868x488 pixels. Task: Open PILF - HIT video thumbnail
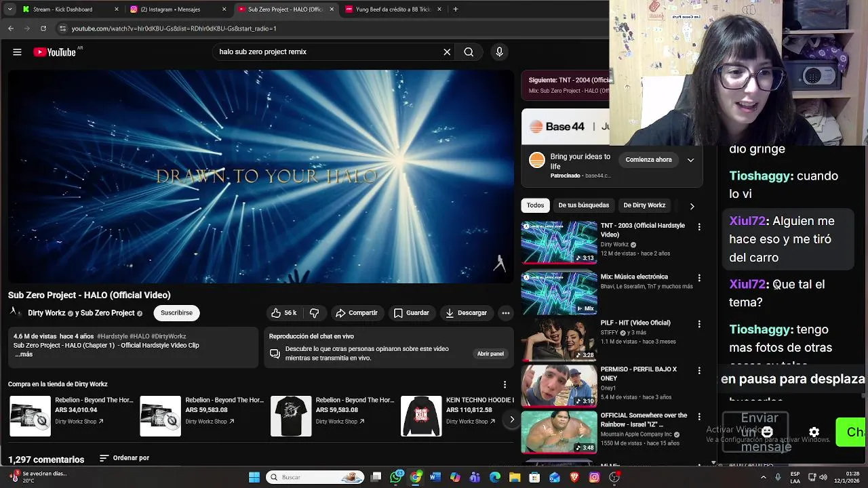coord(559,339)
